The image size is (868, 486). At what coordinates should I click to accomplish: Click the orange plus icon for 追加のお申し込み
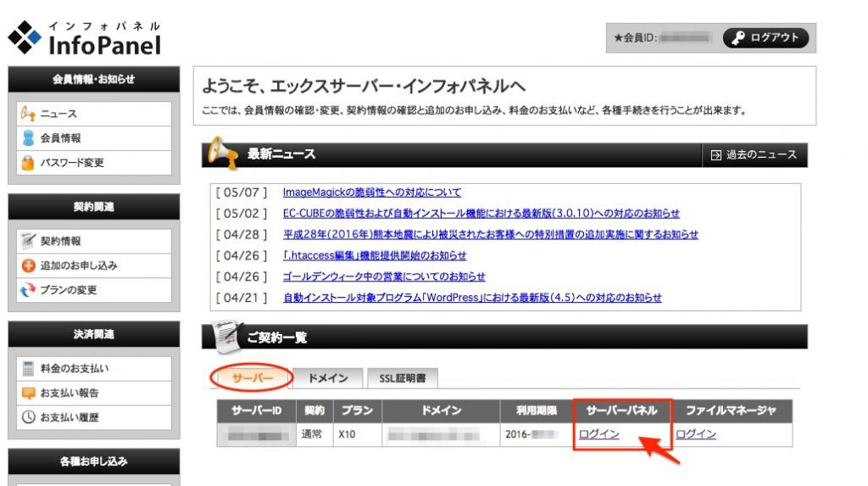pyautogui.click(x=28, y=265)
